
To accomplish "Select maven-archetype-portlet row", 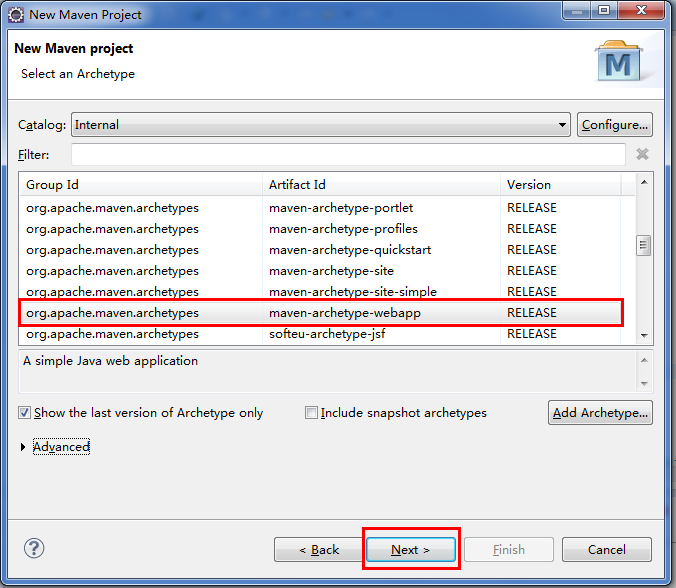I will (x=320, y=208).
